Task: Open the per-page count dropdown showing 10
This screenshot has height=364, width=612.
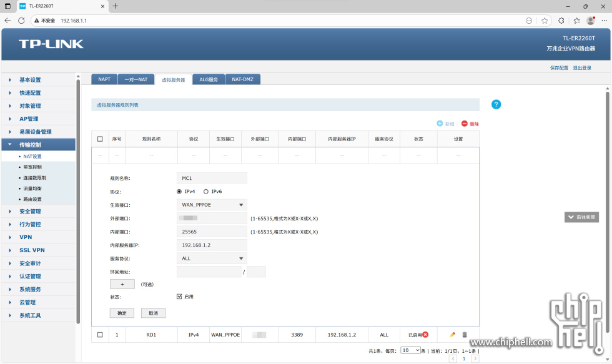Action: (x=410, y=350)
